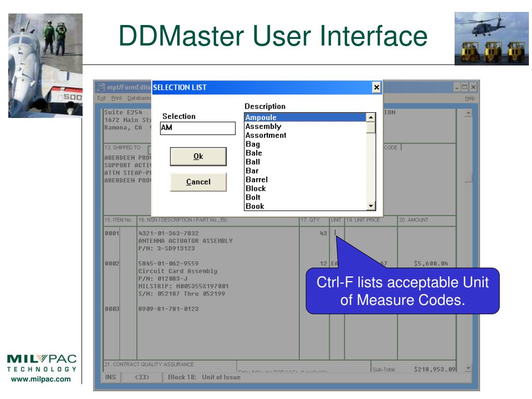Click the Description list scrollbar thumb
The height and width of the screenshot is (399, 532).
[371, 128]
